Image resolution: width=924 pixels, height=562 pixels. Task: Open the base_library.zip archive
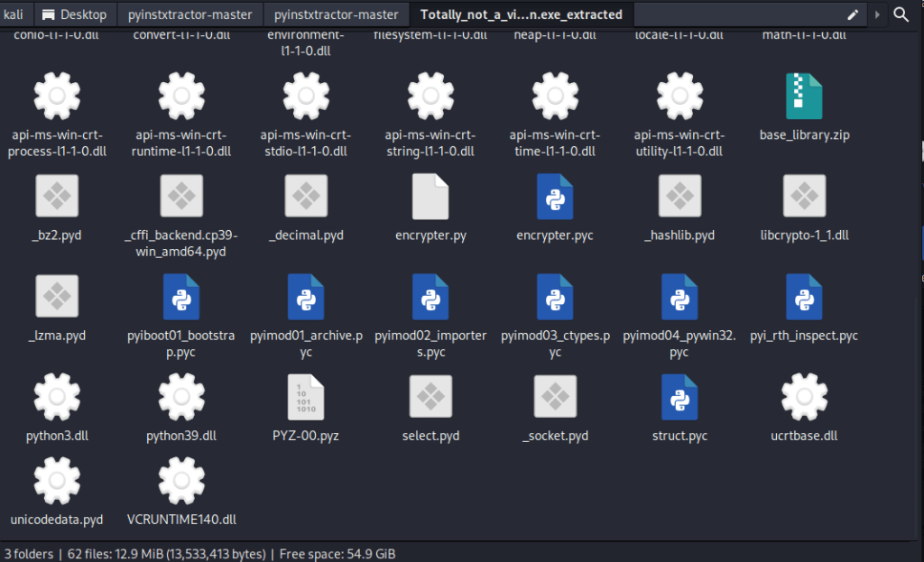pyautogui.click(x=804, y=97)
